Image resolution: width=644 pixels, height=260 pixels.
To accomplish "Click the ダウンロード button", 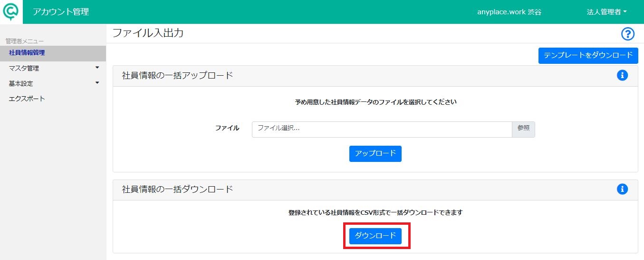I will coord(375,236).
